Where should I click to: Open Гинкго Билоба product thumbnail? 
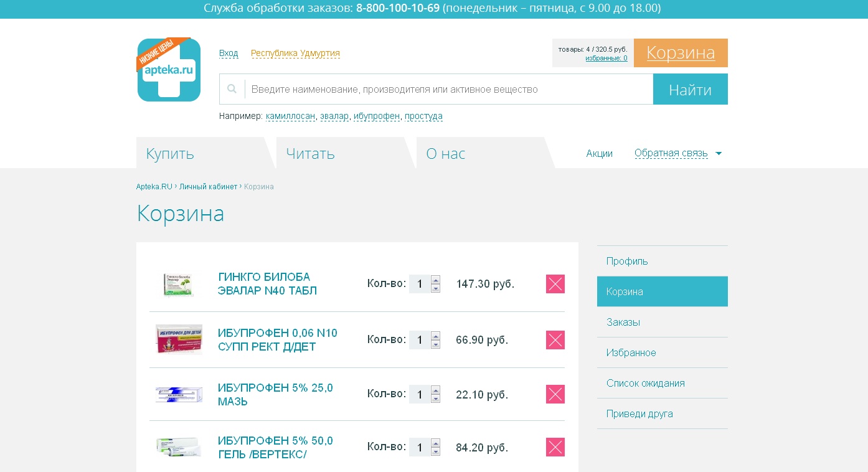point(179,285)
